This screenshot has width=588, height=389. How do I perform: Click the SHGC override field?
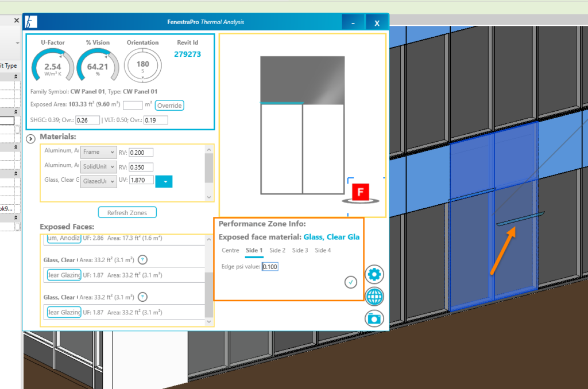pos(87,120)
